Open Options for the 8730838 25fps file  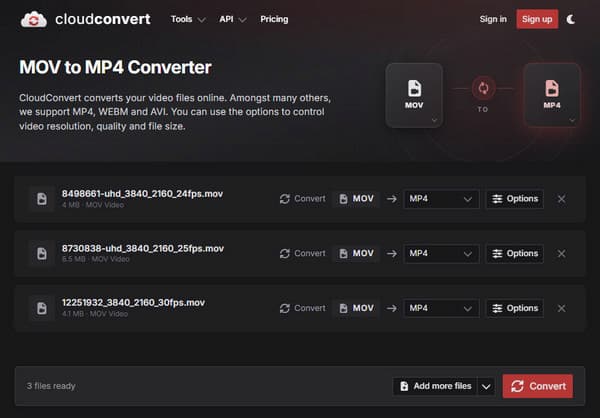pyautogui.click(x=515, y=253)
